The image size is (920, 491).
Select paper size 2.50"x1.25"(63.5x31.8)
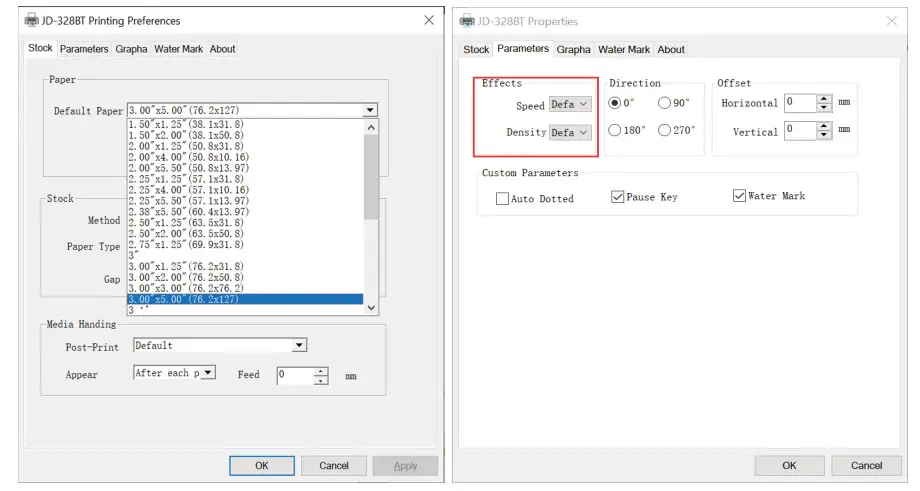(x=245, y=223)
